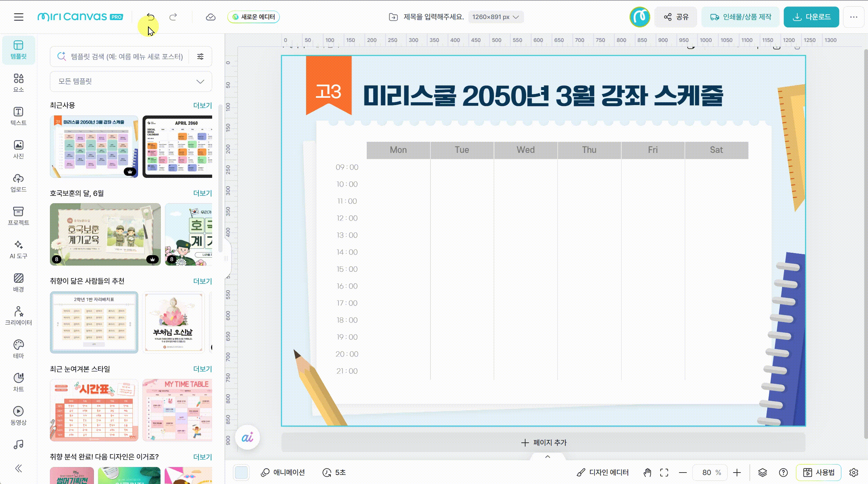Click the green profile avatar
The width and height of the screenshot is (868, 484).
click(640, 17)
